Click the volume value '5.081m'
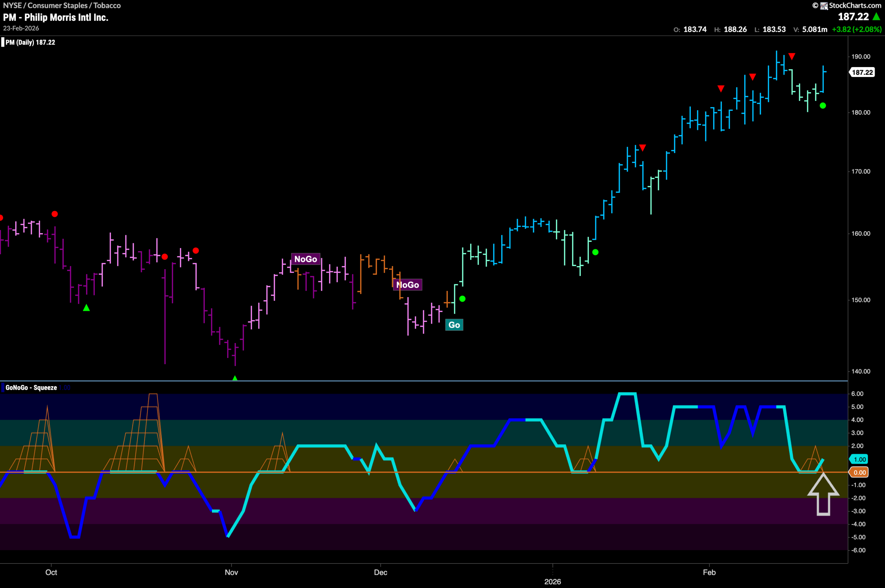 pyautogui.click(x=814, y=29)
